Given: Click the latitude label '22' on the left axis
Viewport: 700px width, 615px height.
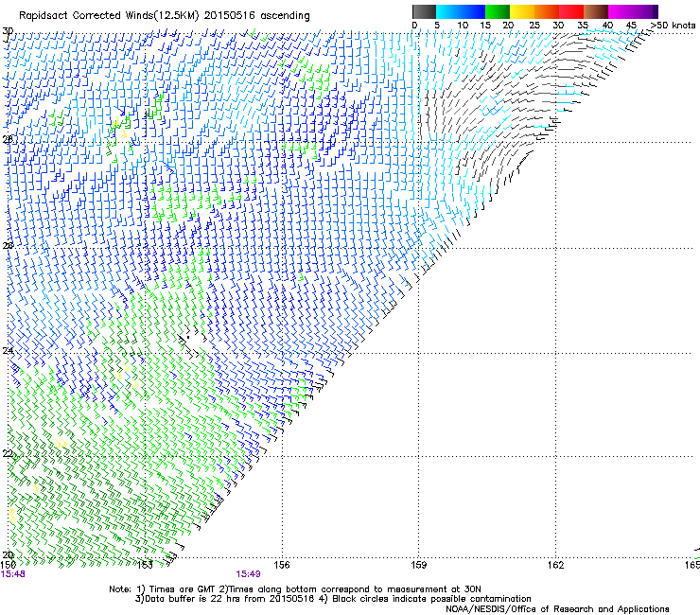Looking at the screenshot, I should pos(8,454).
